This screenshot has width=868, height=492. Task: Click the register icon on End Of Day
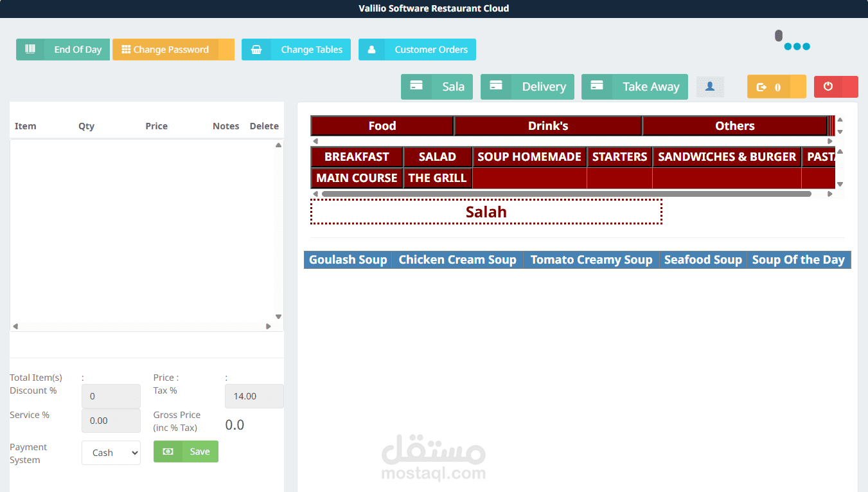(x=30, y=49)
